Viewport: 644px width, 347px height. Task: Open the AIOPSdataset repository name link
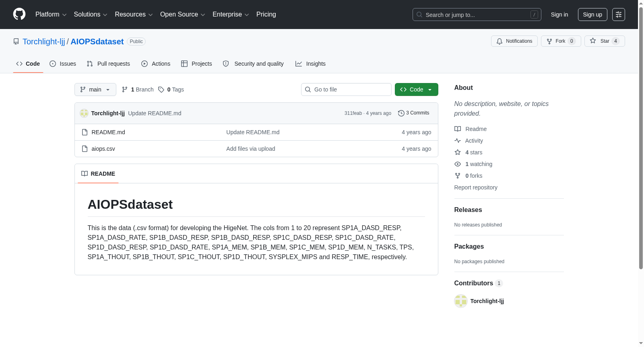[97, 42]
